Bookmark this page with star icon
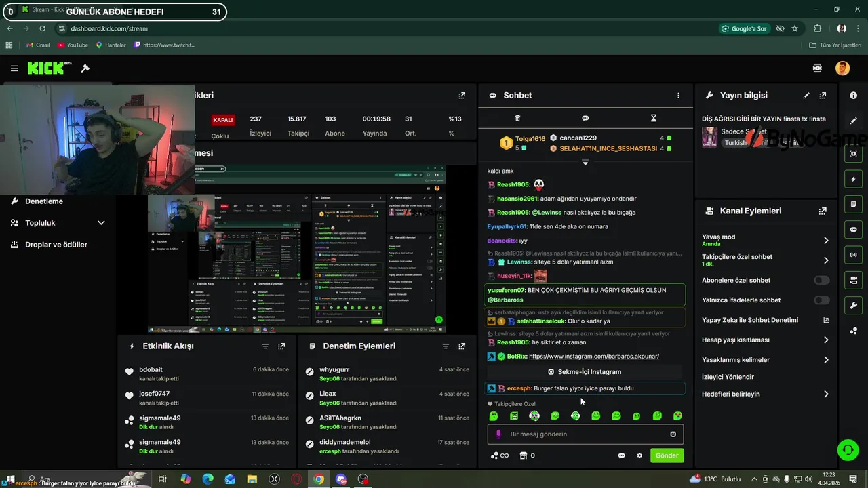868x488 pixels. 795,28
